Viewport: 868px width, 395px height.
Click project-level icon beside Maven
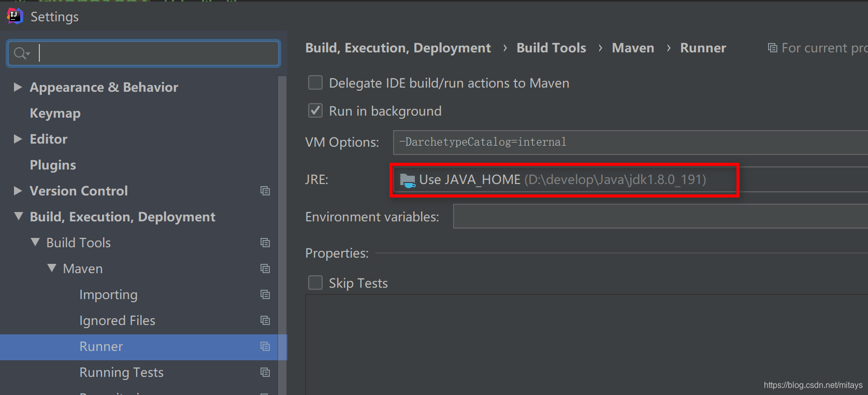(265, 269)
